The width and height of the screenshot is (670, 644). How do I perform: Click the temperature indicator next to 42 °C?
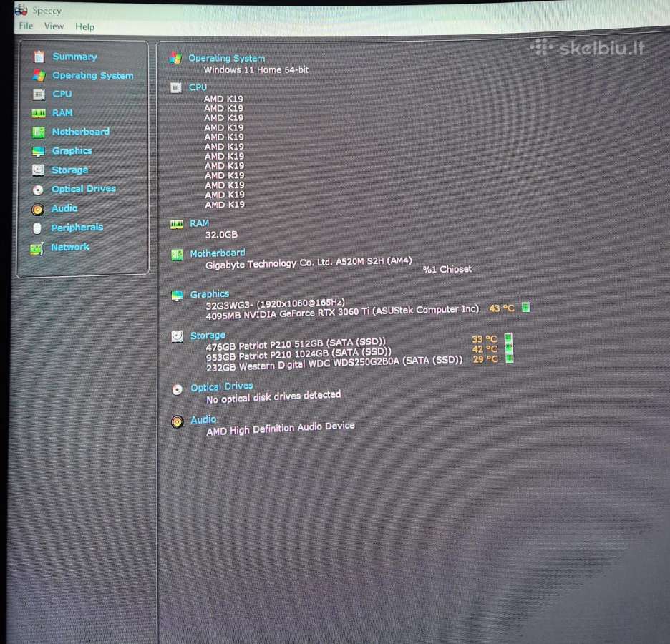(x=508, y=348)
